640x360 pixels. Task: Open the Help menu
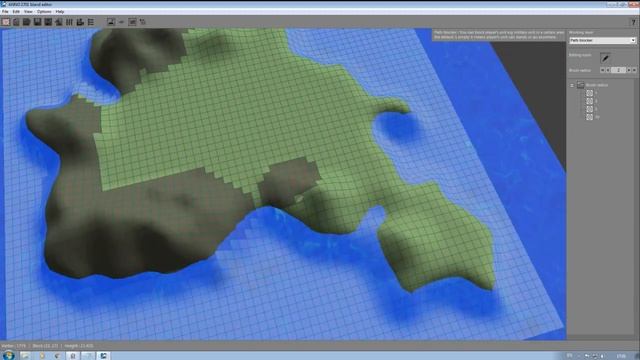(60, 12)
